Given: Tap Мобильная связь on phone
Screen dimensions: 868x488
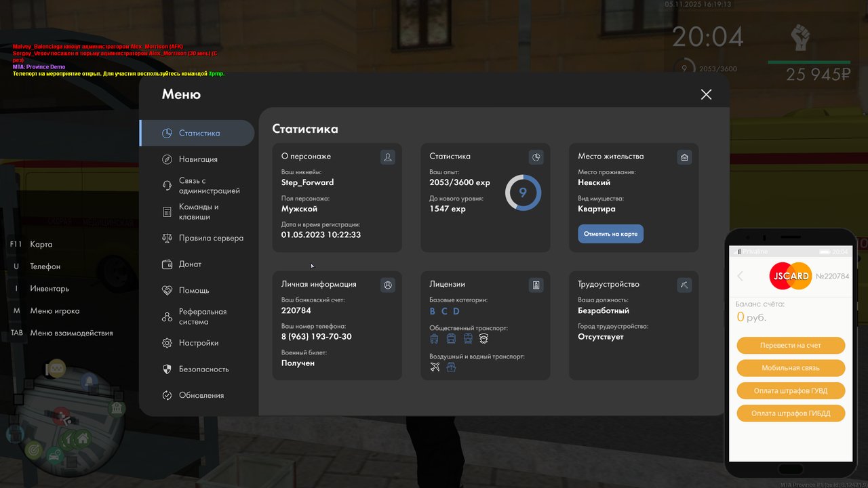Looking at the screenshot, I should pos(791,368).
